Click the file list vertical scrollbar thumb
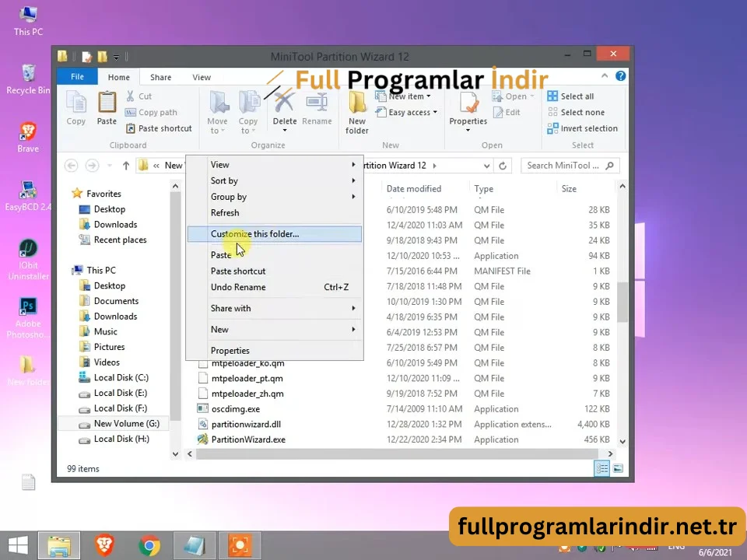 point(622,302)
